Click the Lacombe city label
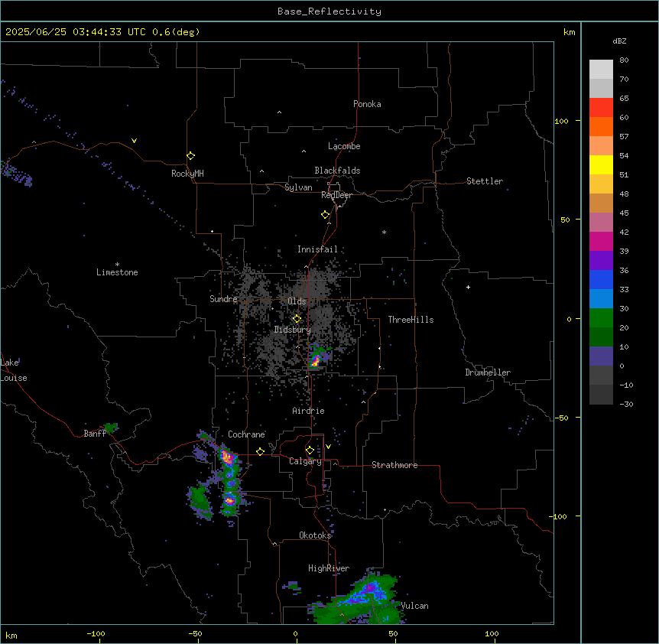 point(344,146)
